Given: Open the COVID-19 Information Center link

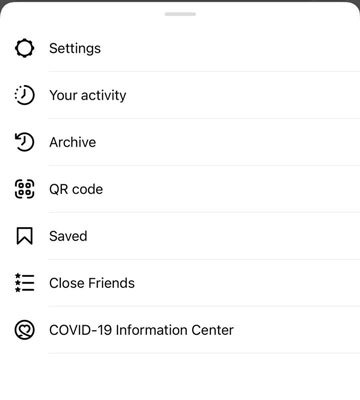Looking at the screenshot, I should point(141,330).
